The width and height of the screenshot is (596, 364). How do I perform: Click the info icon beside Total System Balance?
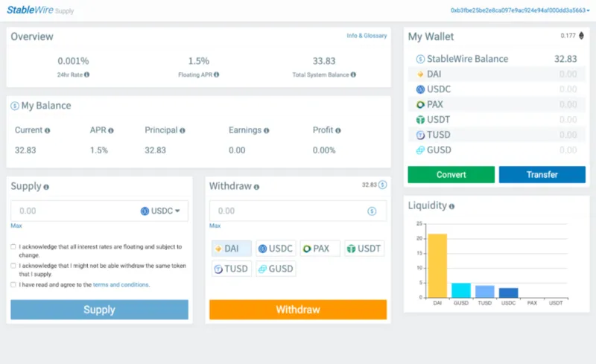tap(353, 74)
